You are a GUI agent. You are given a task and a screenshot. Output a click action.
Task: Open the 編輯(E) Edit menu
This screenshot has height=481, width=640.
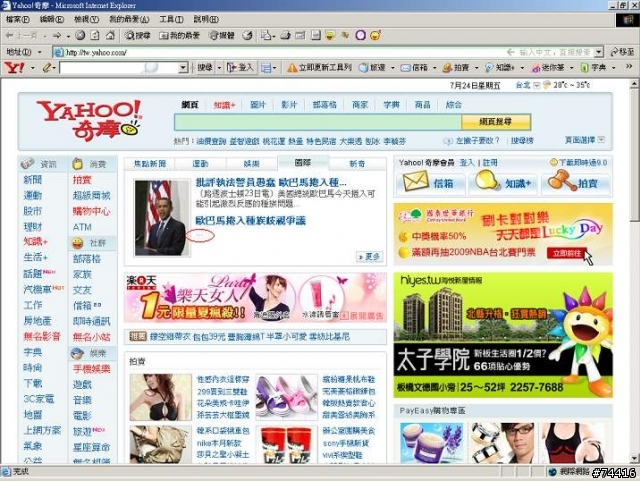[52, 20]
